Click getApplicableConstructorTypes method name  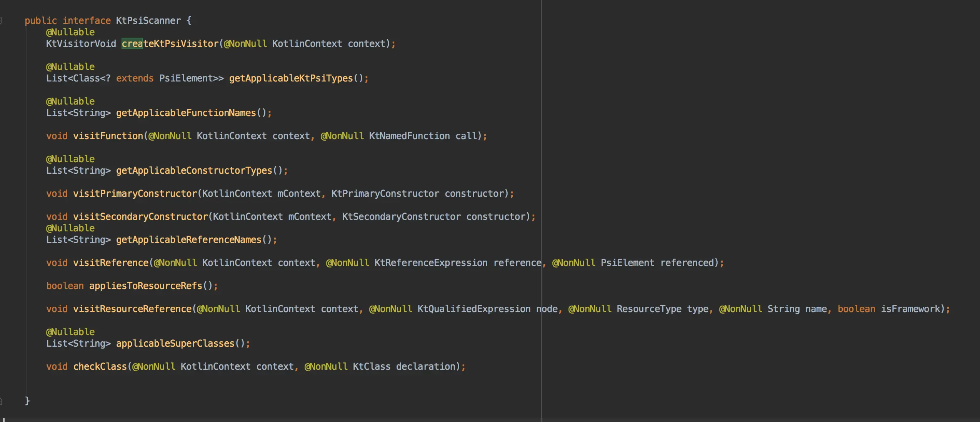[194, 171]
